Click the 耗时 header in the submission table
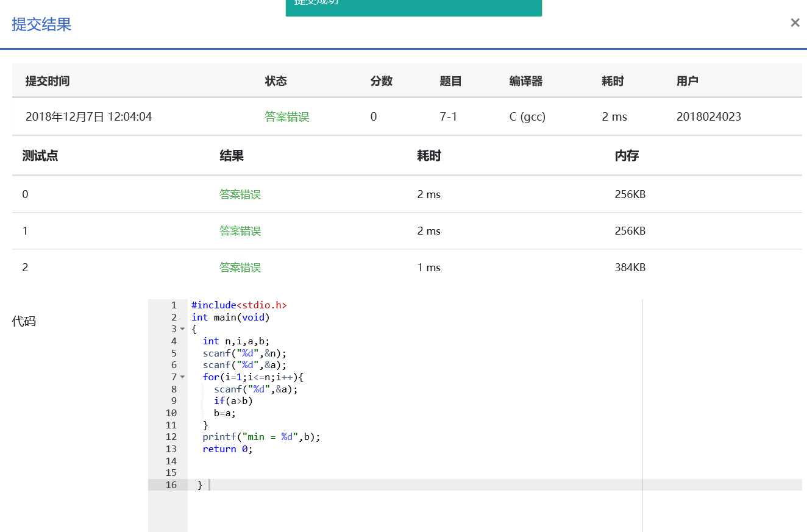The width and height of the screenshot is (807, 532). click(x=613, y=81)
